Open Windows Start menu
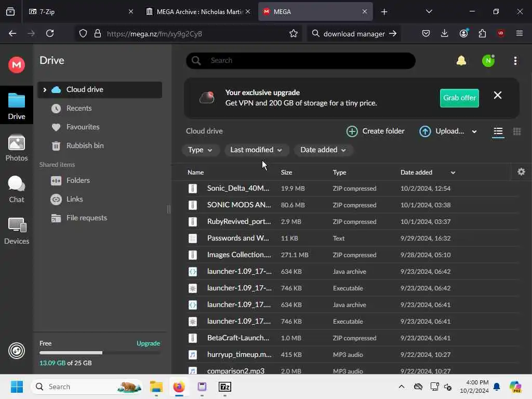 pos(17,387)
